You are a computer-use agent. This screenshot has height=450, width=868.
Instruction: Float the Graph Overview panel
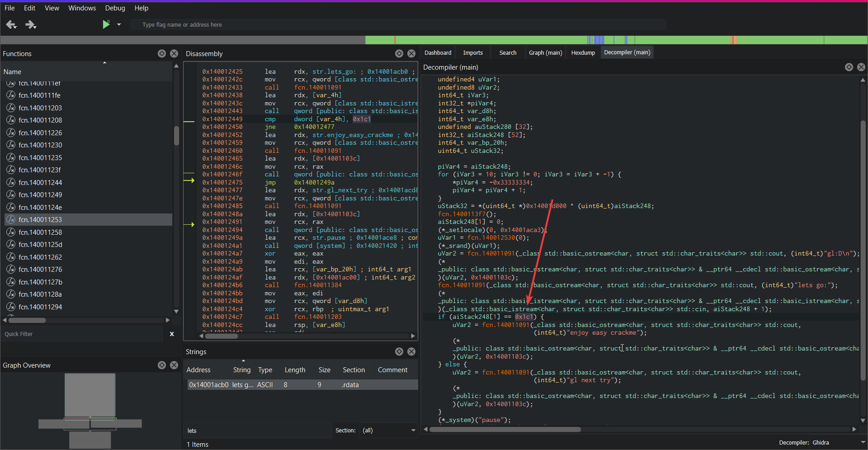point(162,365)
